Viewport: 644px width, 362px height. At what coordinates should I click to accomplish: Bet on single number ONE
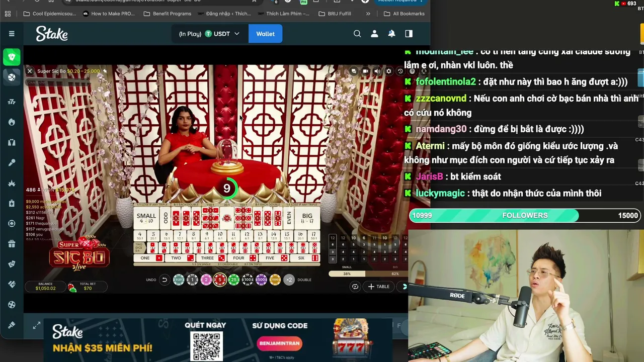point(149,258)
